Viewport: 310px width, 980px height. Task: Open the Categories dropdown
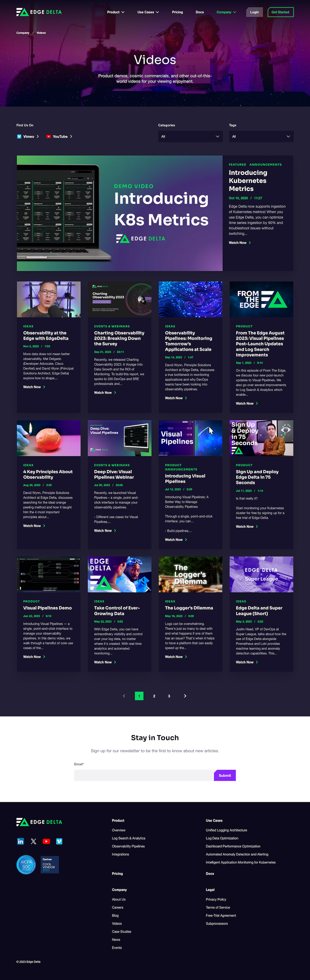191,136
